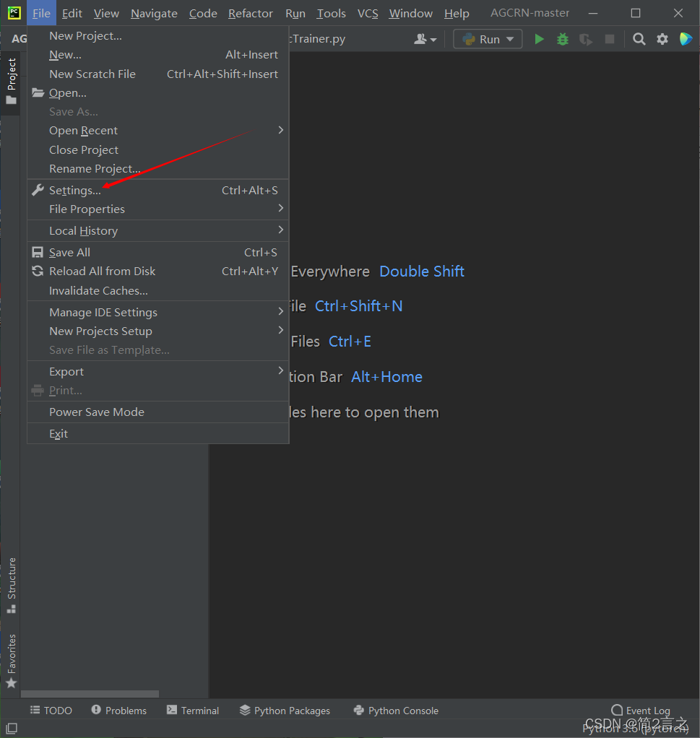Image resolution: width=700 pixels, height=738 pixels.
Task: Open the VCS menu
Action: coord(368,13)
